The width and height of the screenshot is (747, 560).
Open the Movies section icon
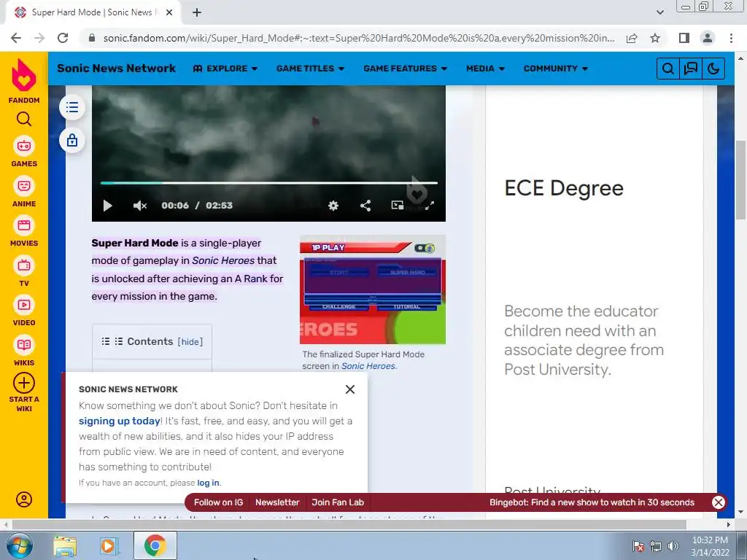(x=24, y=225)
